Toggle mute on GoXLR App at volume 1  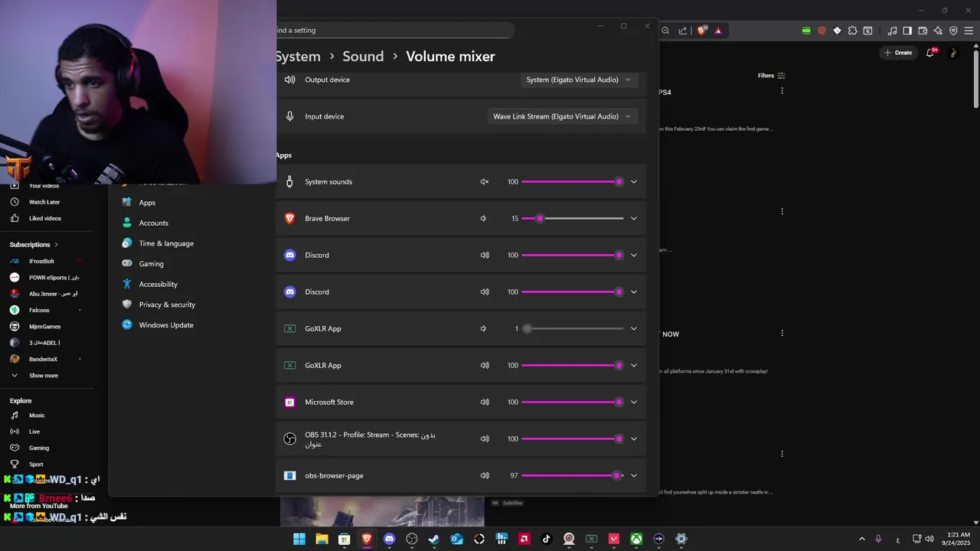[x=484, y=328]
